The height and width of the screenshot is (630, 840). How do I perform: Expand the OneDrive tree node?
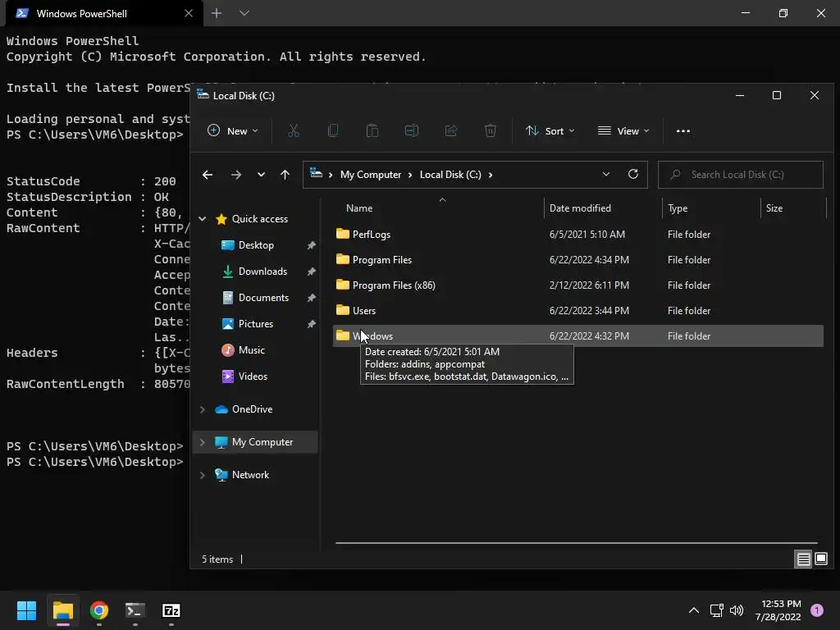coord(203,409)
